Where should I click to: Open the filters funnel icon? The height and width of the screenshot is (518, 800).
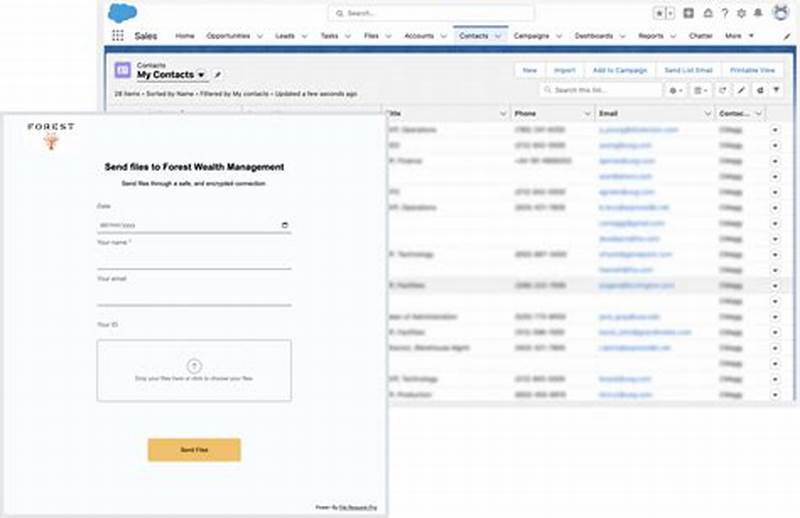777,90
